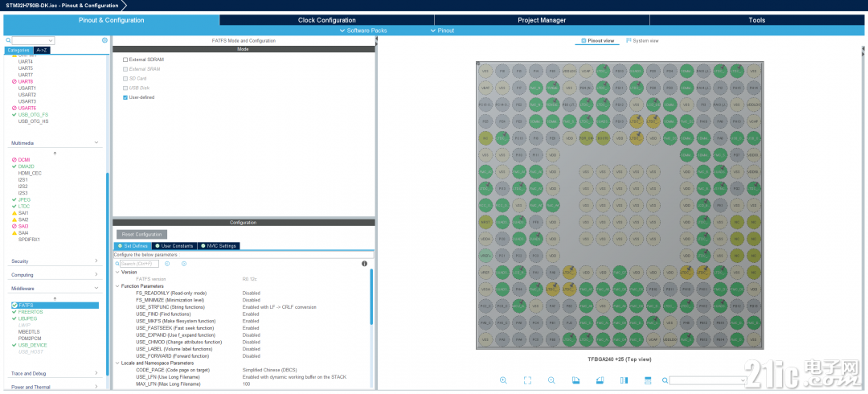Go to next parameter search result
This screenshot has height=394, width=868.
click(184, 264)
